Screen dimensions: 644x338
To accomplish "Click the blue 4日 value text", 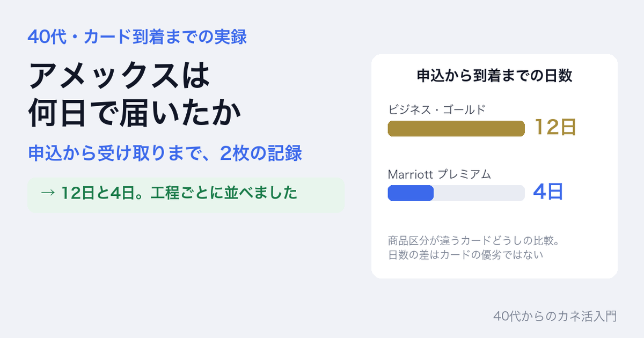I will 548,192.
